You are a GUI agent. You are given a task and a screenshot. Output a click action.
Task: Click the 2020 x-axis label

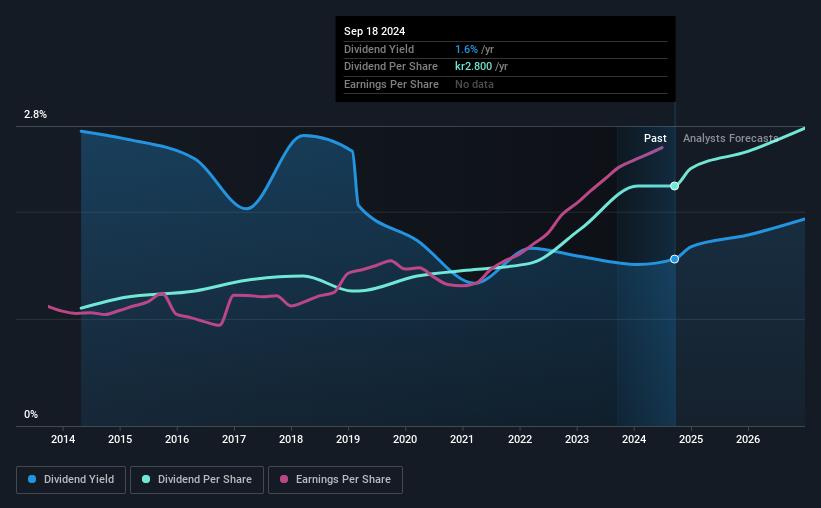(405, 439)
